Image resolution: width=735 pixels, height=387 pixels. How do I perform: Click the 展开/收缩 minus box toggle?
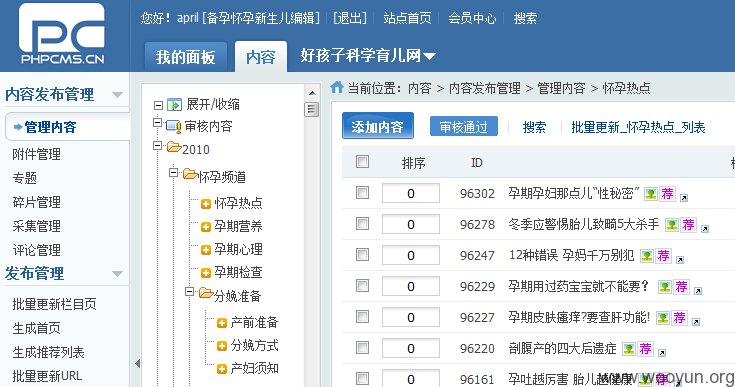coord(158,105)
